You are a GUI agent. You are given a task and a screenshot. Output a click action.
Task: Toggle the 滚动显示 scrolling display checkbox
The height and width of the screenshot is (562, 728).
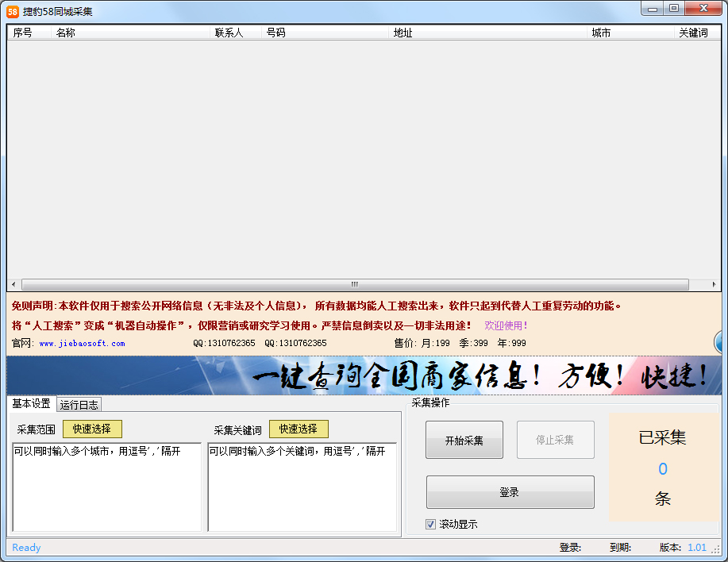(429, 524)
